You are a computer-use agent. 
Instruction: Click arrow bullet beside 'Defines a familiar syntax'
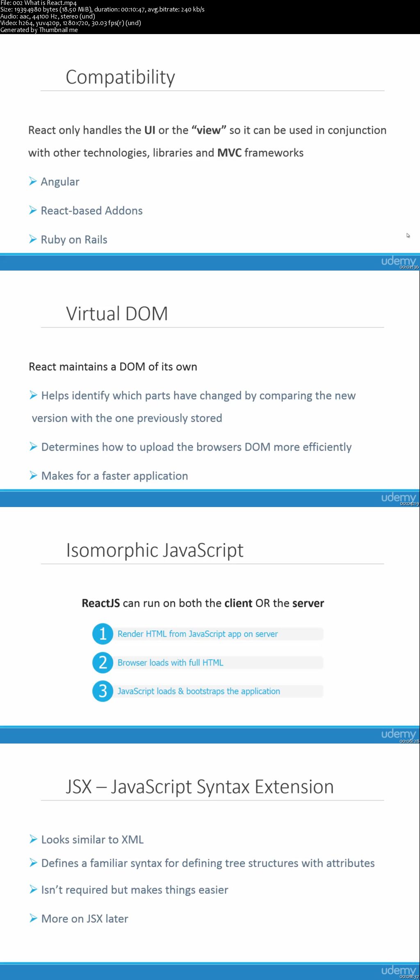pos(33,863)
